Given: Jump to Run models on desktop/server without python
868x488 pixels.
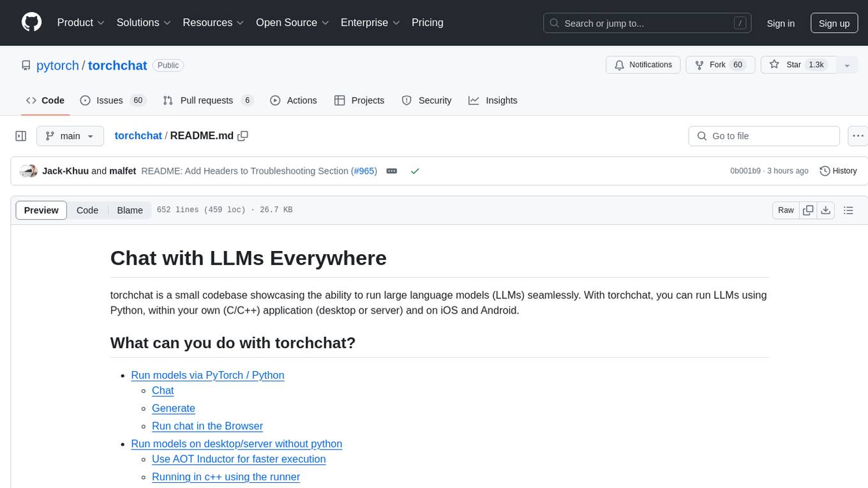Looking at the screenshot, I should (236, 444).
